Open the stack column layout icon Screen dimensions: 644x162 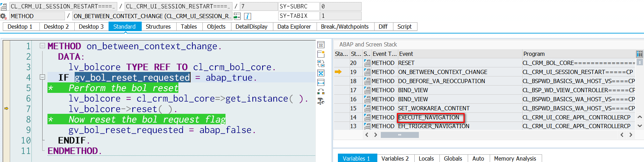639,54
